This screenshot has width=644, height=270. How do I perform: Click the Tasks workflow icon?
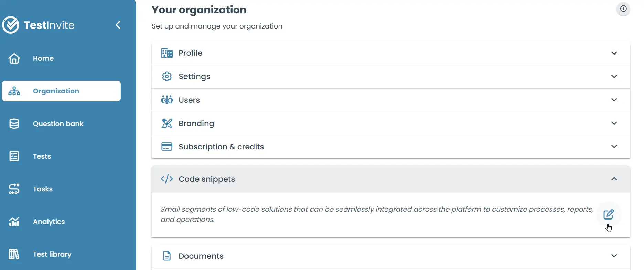(14, 189)
